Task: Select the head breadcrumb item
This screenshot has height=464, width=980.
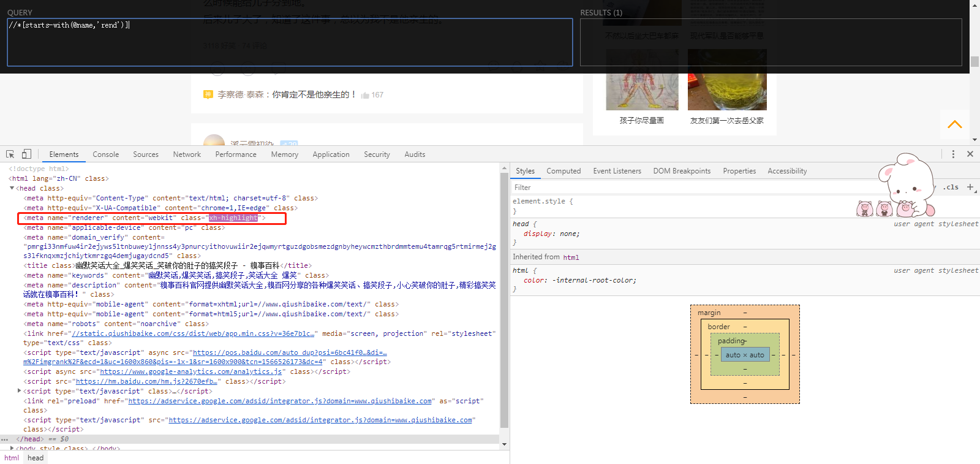Action: [x=36, y=458]
